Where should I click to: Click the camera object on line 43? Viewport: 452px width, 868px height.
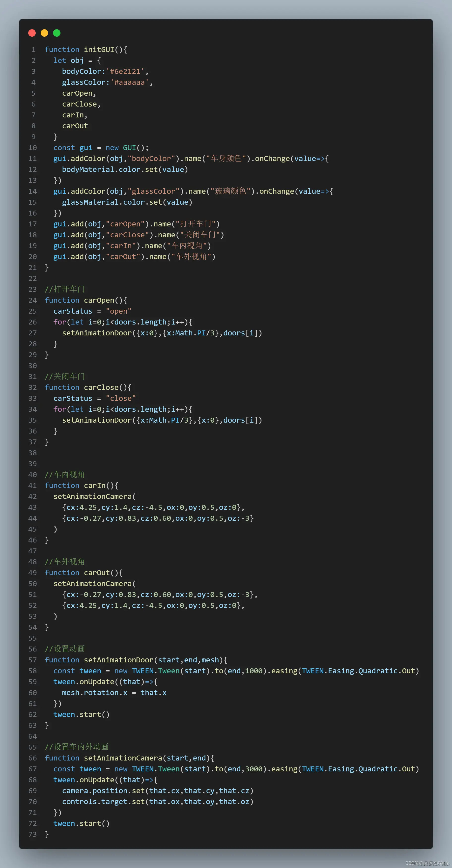point(153,508)
